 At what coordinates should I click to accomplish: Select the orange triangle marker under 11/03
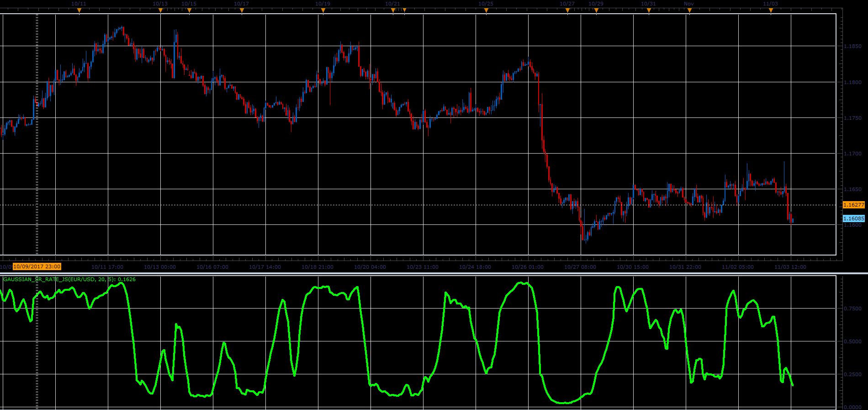pyautogui.click(x=771, y=11)
